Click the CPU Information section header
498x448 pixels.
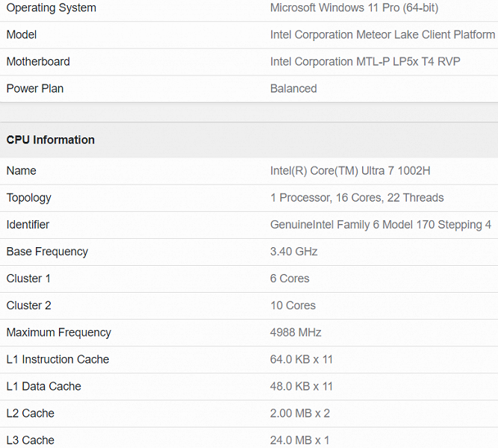tap(51, 140)
